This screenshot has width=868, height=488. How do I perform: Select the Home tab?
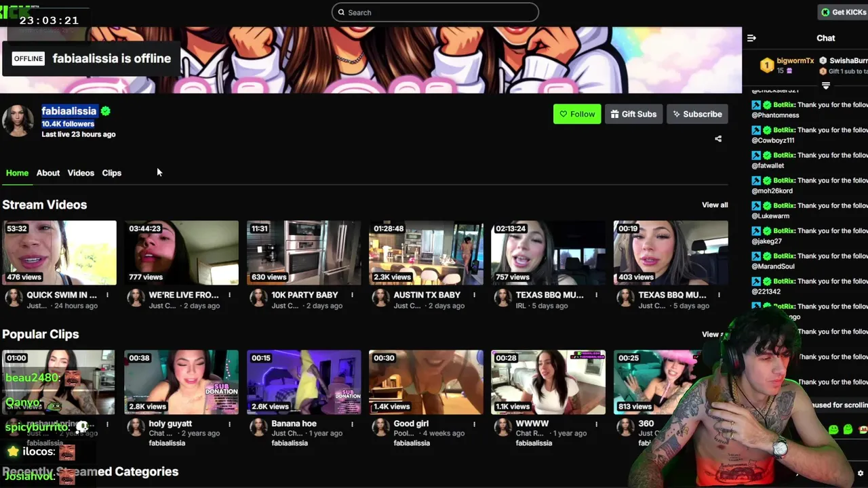click(x=17, y=173)
